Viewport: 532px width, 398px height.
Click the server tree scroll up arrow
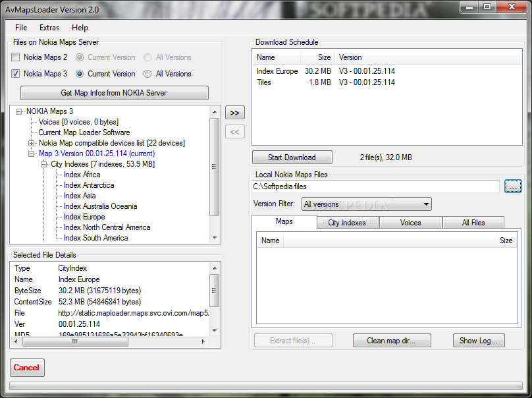pyautogui.click(x=215, y=112)
